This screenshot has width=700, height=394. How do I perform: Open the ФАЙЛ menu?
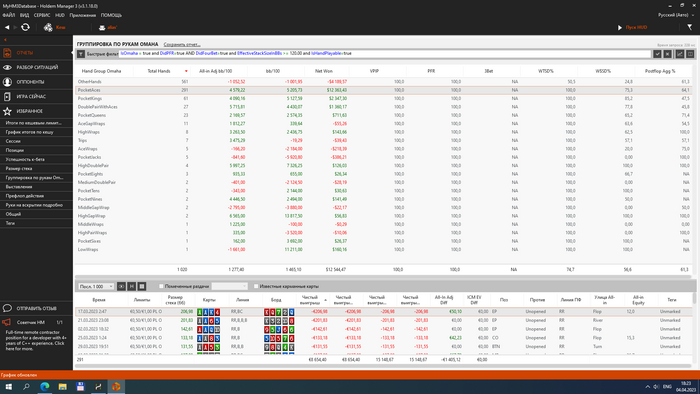[8, 15]
